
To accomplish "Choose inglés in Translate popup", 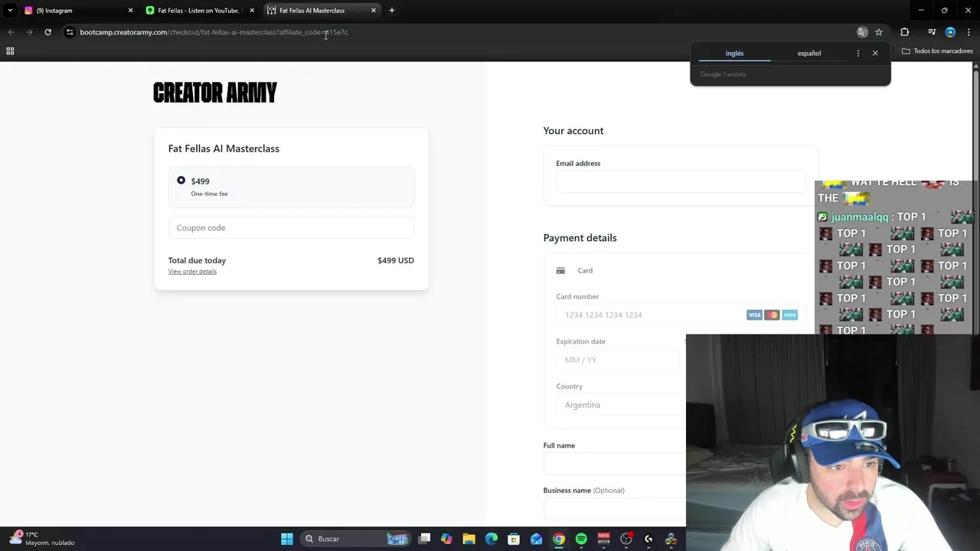I will pos(734,53).
